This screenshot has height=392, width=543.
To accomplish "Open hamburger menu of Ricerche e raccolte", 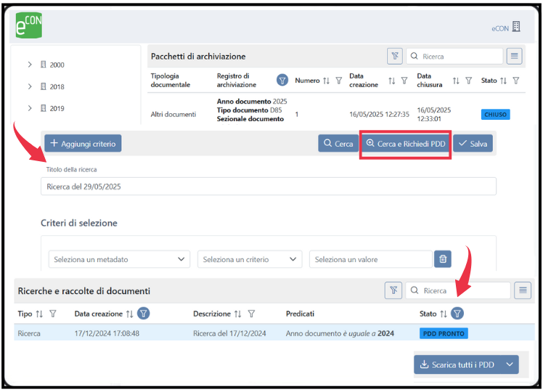I will (522, 290).
